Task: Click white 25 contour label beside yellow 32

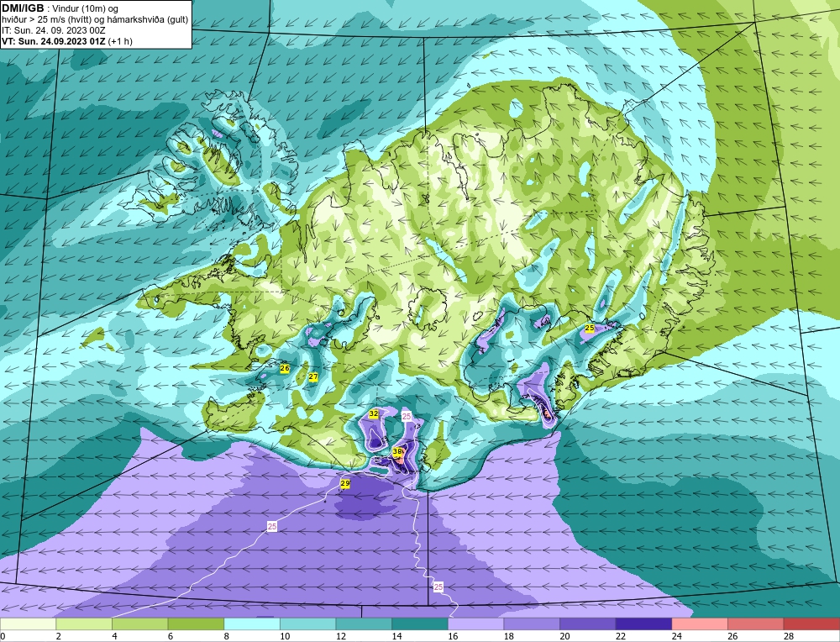Action: (x=406, y=417)
